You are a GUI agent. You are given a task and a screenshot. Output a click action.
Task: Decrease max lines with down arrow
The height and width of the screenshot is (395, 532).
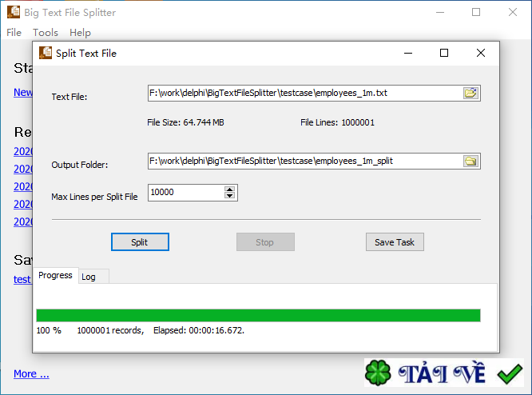pos(230,195)
